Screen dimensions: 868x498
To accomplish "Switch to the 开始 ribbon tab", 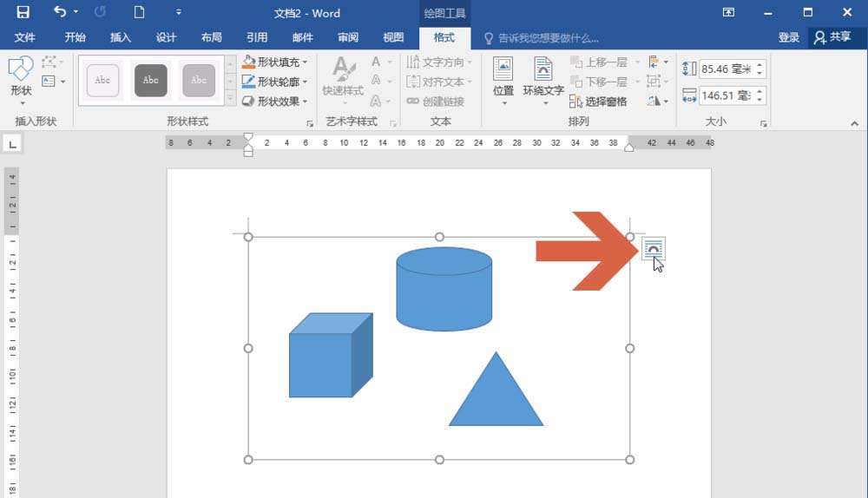I will (75, 37).
